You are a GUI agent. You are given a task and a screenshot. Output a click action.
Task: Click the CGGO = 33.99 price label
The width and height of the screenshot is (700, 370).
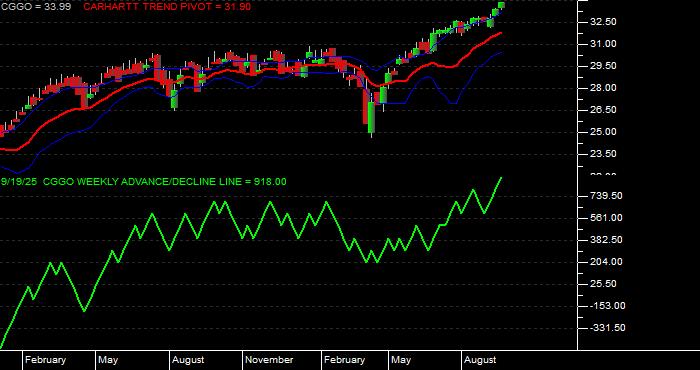click(36, 7)
